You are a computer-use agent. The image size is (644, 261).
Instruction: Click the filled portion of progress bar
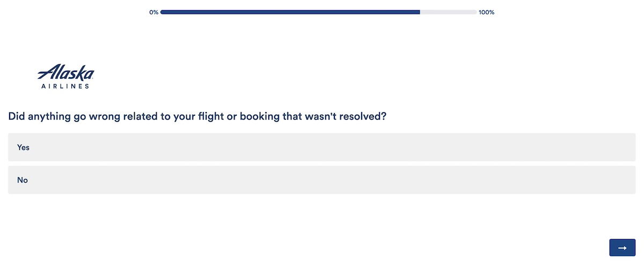[290, 12]
